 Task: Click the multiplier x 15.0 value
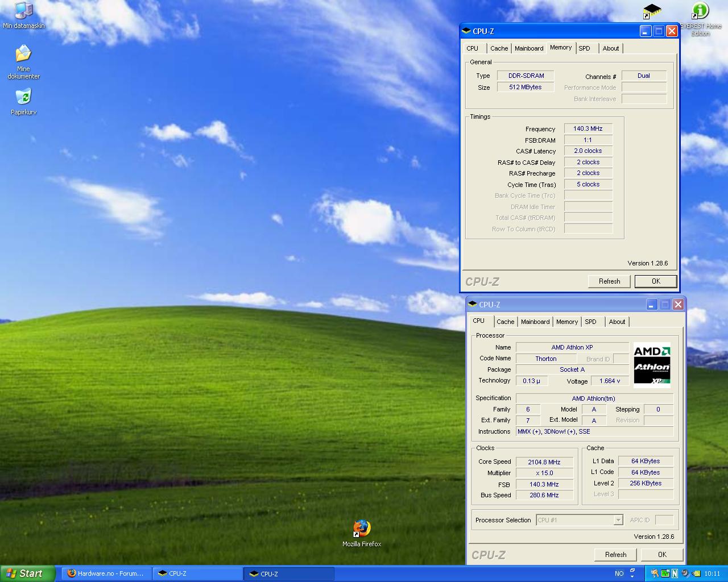coord(544,473)
